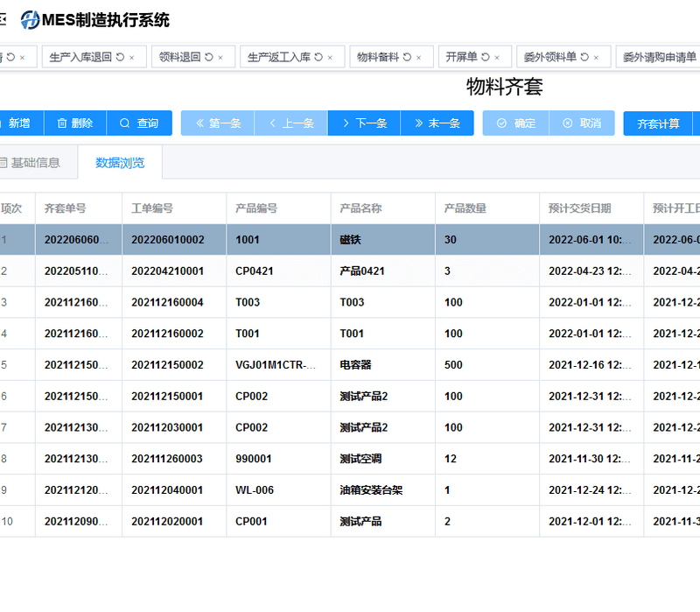Select work order 202206010002 cell
This screenshot has width=700, height=612.
(174, 240)
